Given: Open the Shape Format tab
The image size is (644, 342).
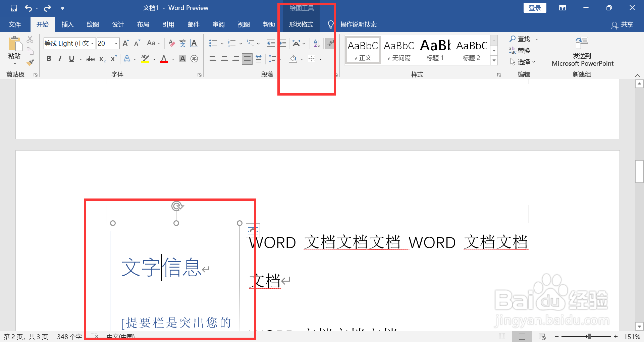Looking at the screenshot, I should pos(301,24).
